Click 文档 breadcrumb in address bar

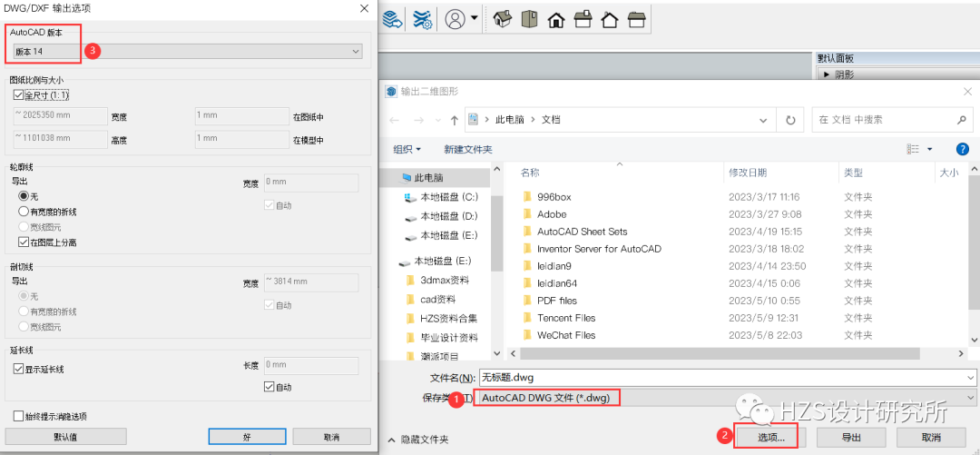[x=551, y=120]
